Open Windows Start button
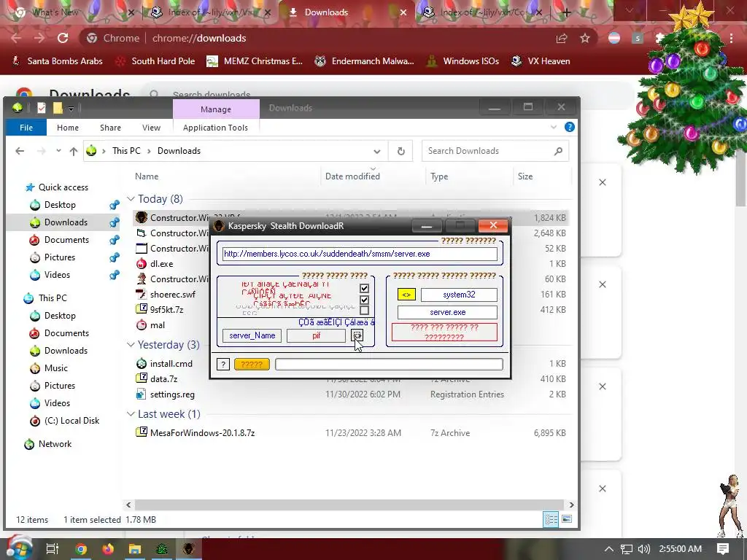Viewport: 747px width, 560px height. tap(18, 548)
